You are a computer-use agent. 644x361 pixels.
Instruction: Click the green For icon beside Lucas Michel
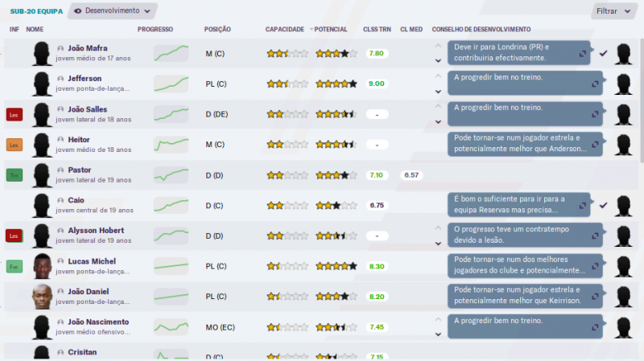14,265
